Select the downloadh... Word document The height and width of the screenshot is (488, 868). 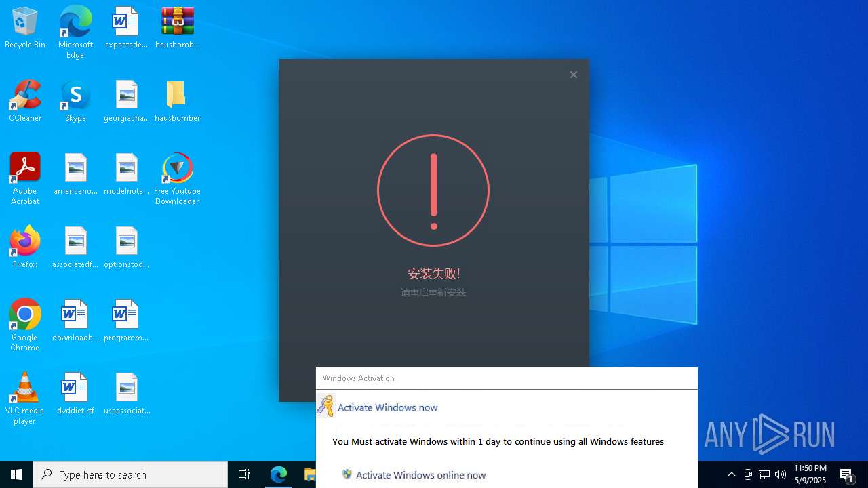pyautogui.click(x=75, y=321)
